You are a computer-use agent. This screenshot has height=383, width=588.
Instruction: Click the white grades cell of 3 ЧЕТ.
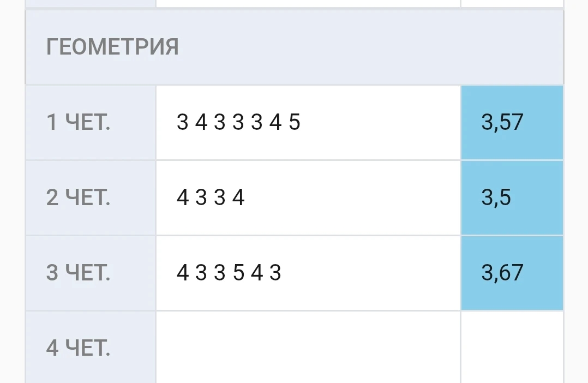(x=371, y=273)
